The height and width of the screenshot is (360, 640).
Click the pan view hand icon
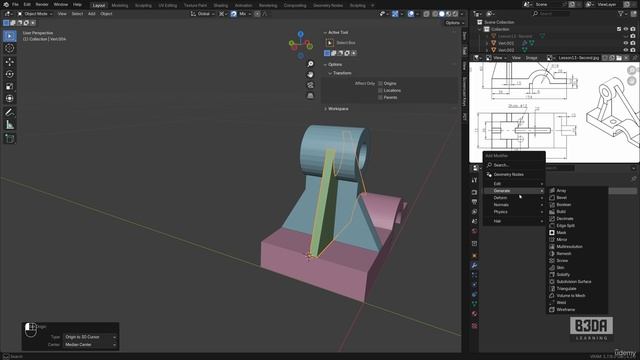pyautogui.click(x=310, y=75)
